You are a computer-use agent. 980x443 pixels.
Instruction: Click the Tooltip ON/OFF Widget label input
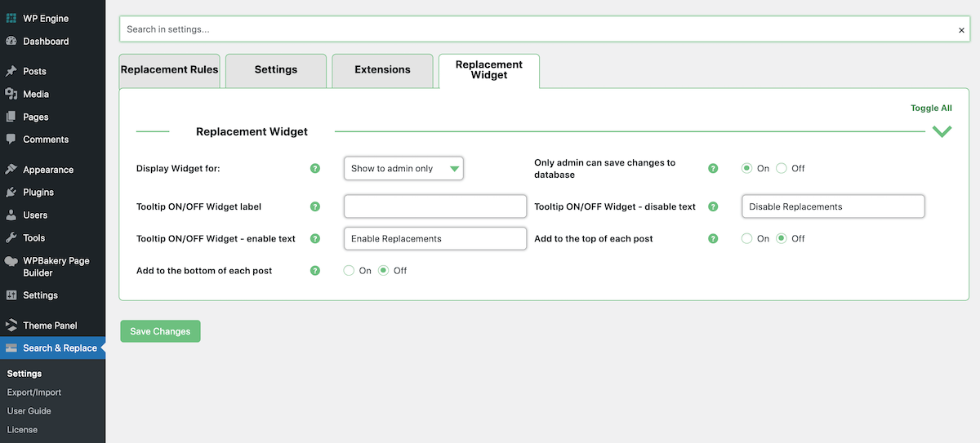click(435, 206)
